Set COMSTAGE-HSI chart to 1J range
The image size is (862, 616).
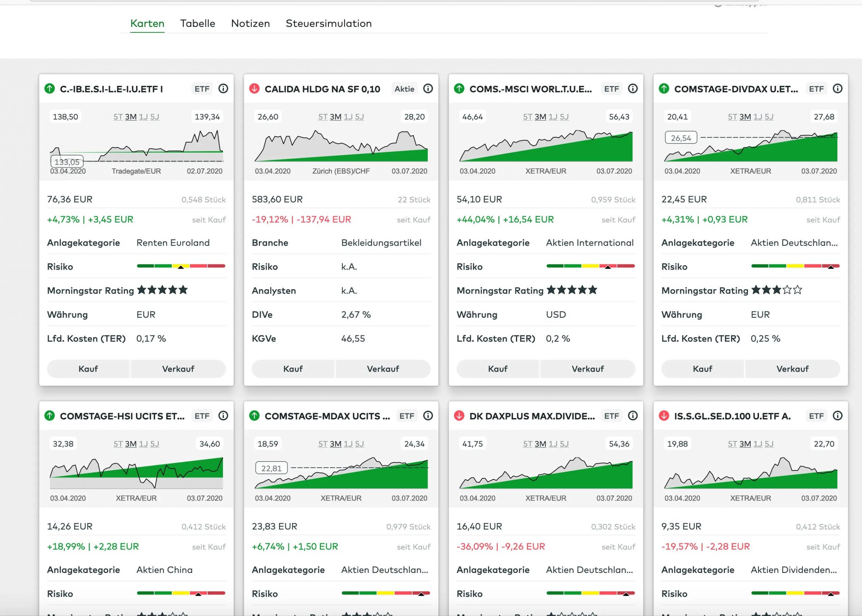pos(143,444)
